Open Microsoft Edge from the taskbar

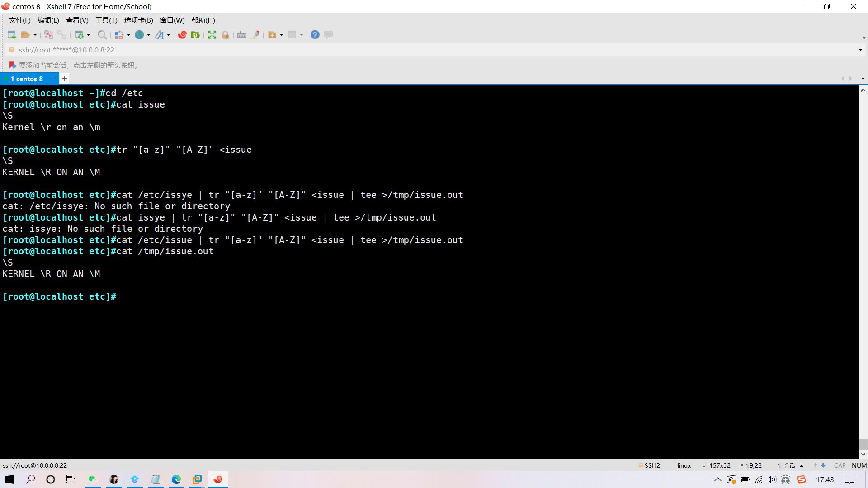176,479
